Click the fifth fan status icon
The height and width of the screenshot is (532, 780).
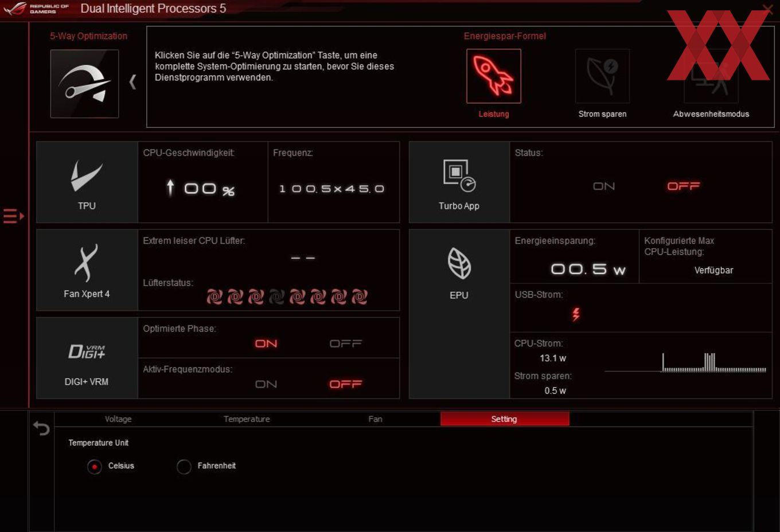click(297, 296)
